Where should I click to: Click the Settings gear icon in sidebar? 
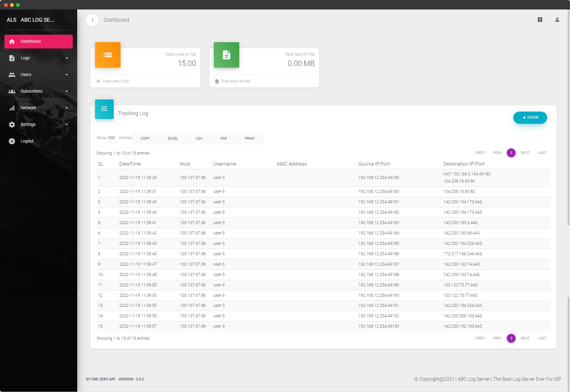(12, 125)
